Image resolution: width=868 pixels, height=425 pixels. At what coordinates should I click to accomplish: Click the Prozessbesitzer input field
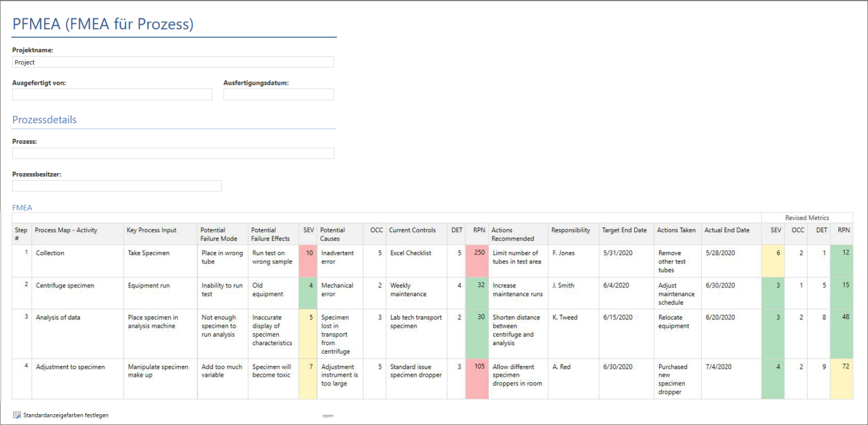click(x=116, y=185)
